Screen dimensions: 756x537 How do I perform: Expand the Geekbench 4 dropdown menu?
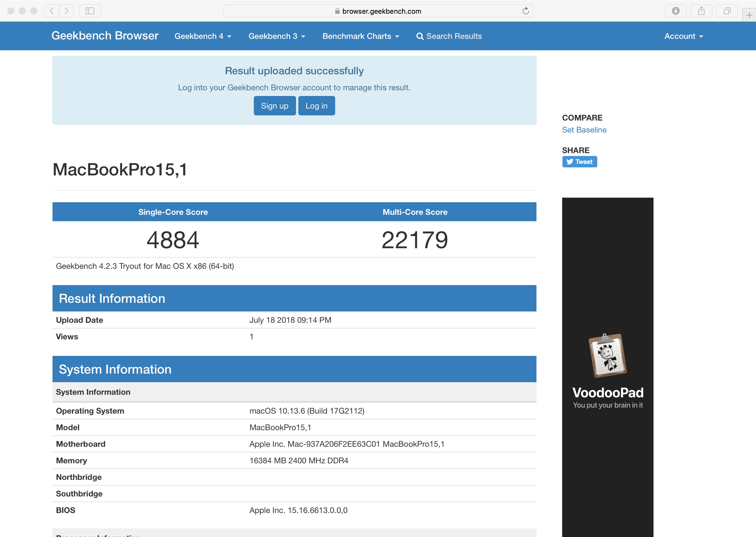coord(202,36)
